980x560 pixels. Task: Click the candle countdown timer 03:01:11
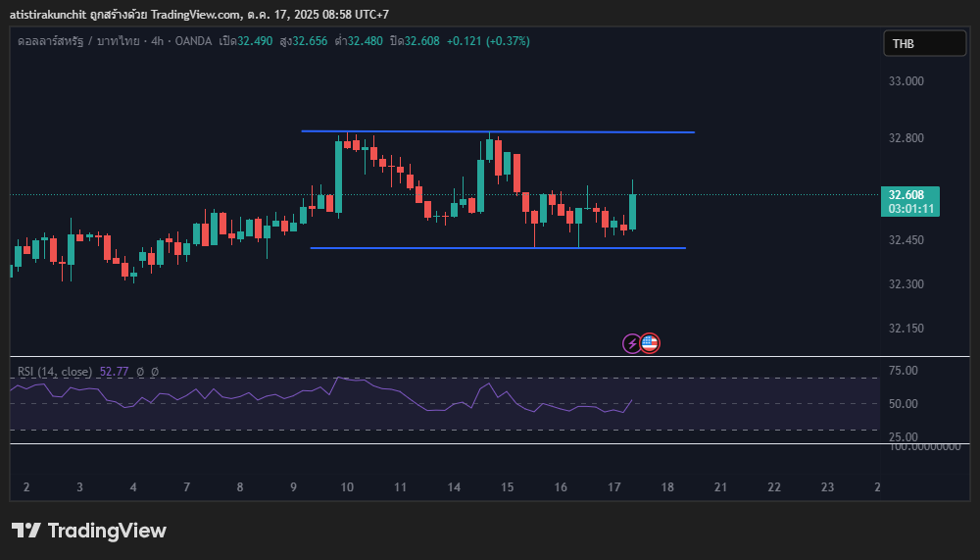[x=910, y=209]
